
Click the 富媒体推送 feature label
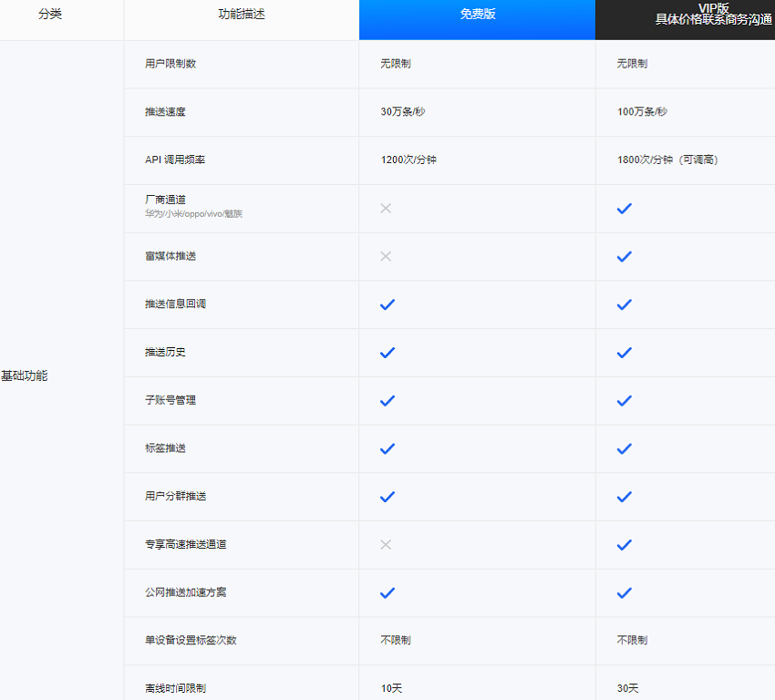[170, 256]
